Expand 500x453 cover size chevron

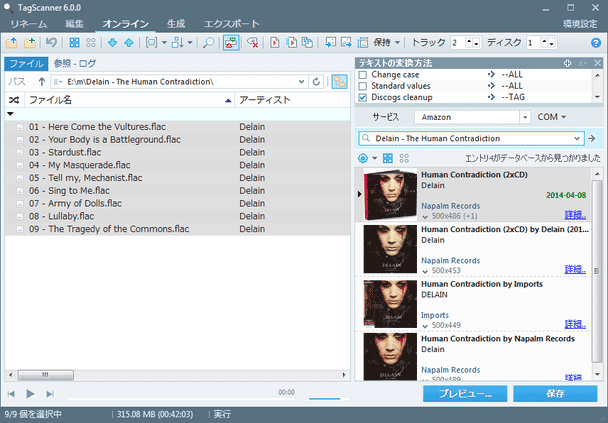pos(425,271)
